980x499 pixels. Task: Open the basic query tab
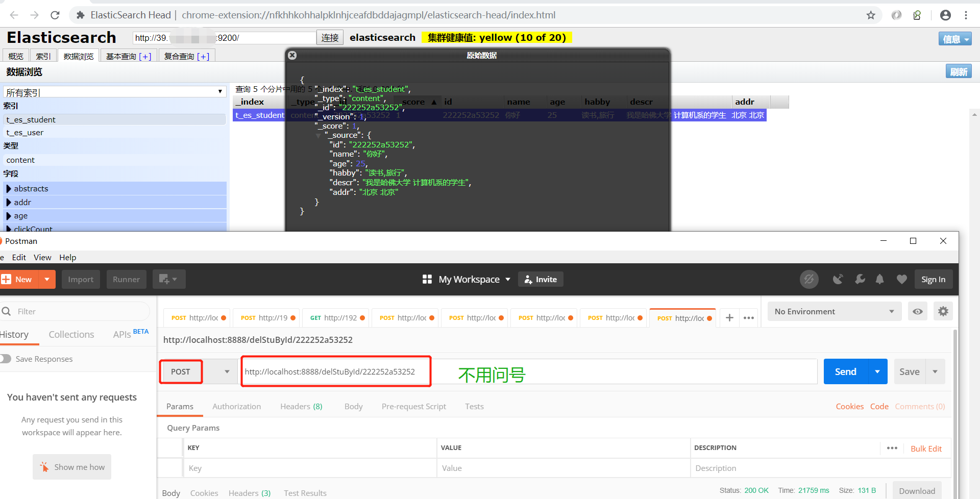(129, 56)
